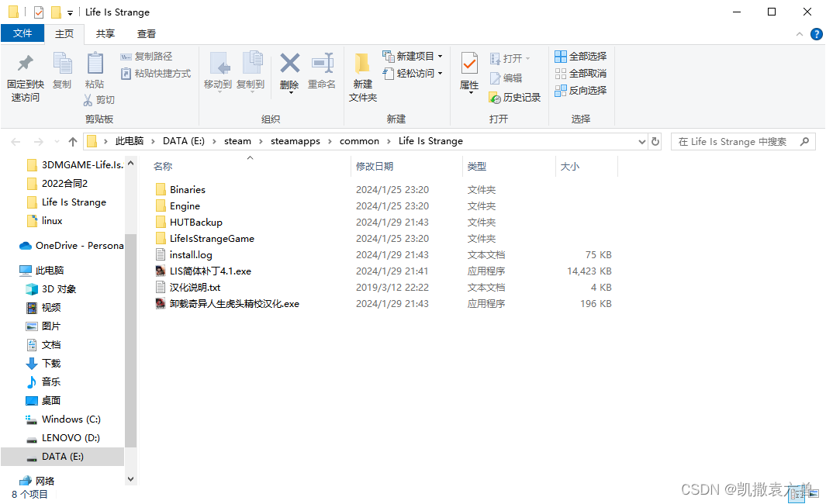Click the Delete (删除) X icon

[x=290, y=64]
